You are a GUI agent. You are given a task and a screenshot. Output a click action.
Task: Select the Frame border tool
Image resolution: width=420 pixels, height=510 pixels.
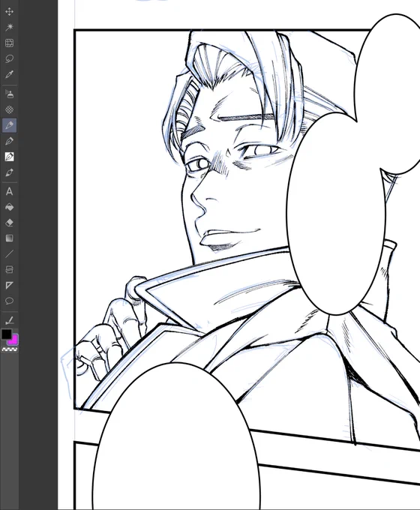tap(9, 270)
